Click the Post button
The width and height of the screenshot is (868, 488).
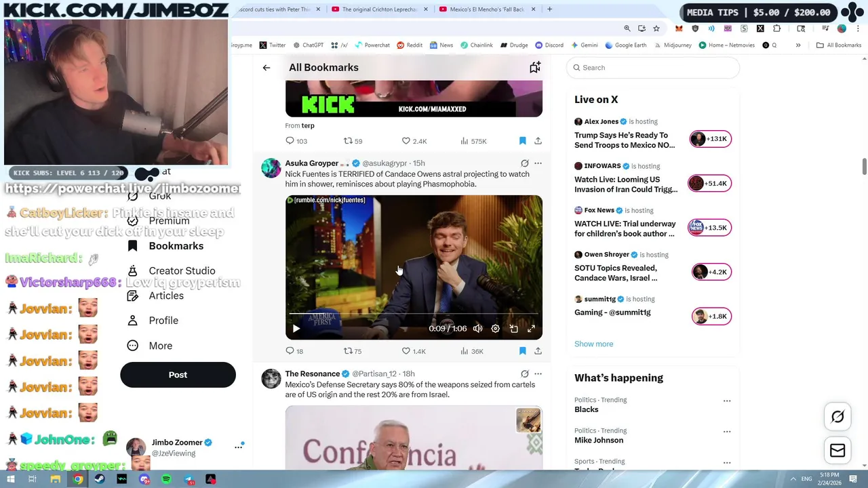pyautogui.click(x=178, y=375)
